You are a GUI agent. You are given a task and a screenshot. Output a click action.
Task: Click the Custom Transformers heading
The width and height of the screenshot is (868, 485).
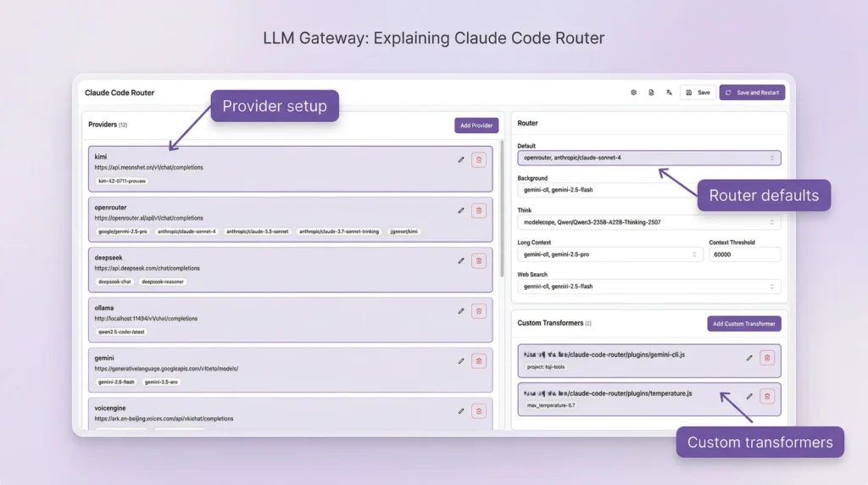pyautogui.click(x=550, y=323)
